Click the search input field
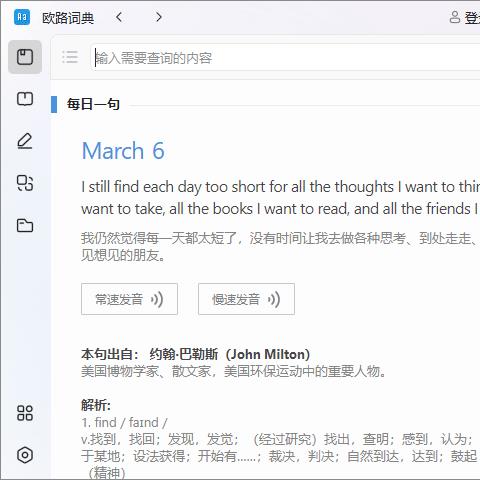Screen dimensions: 480x480 tap(286, 58)
